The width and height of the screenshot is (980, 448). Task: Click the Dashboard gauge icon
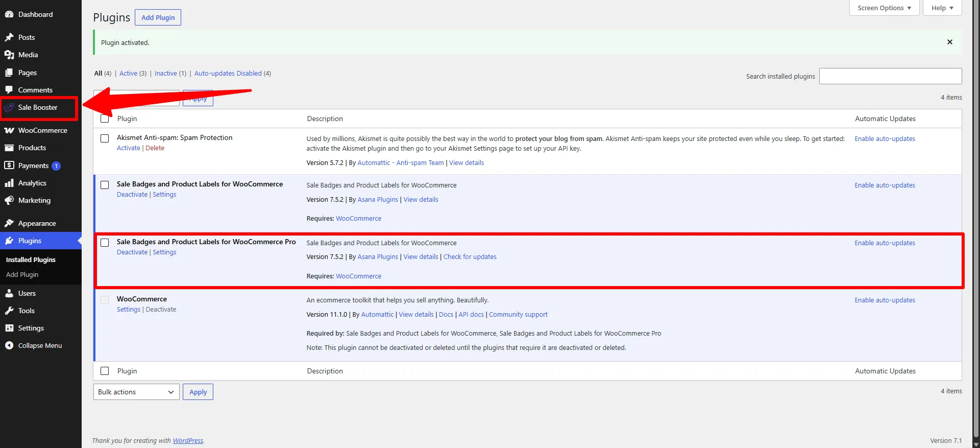[9, 14]
